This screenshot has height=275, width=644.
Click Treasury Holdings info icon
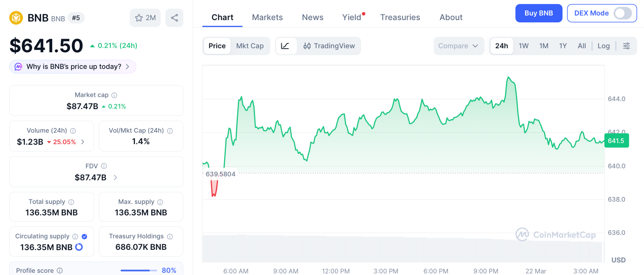coord(170,236)
